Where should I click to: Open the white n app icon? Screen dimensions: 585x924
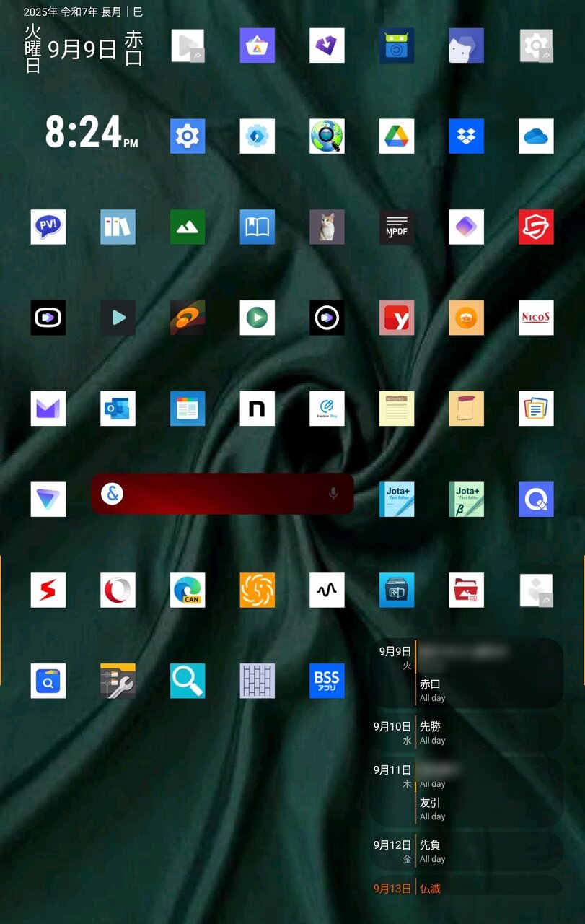[x=258, y=409]
